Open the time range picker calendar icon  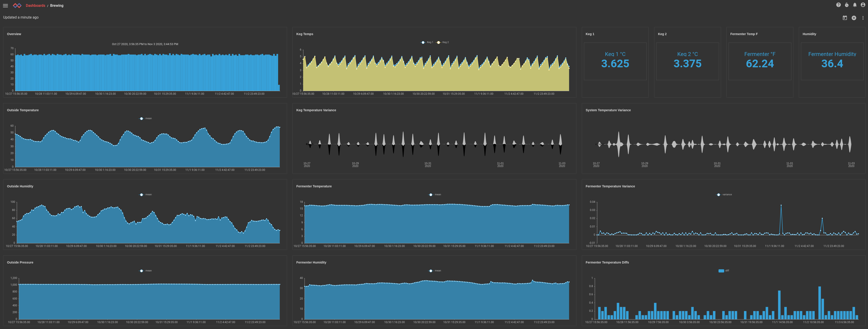click(x=845, y=17)
